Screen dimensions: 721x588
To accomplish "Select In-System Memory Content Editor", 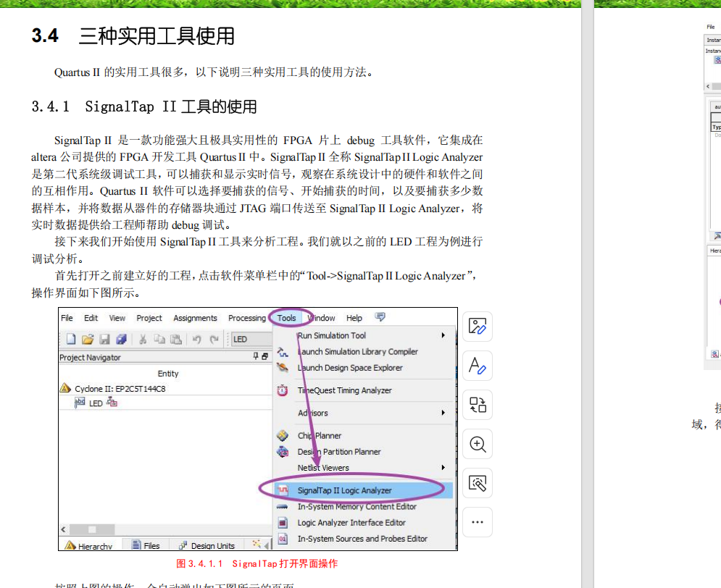I will (357, 506).
